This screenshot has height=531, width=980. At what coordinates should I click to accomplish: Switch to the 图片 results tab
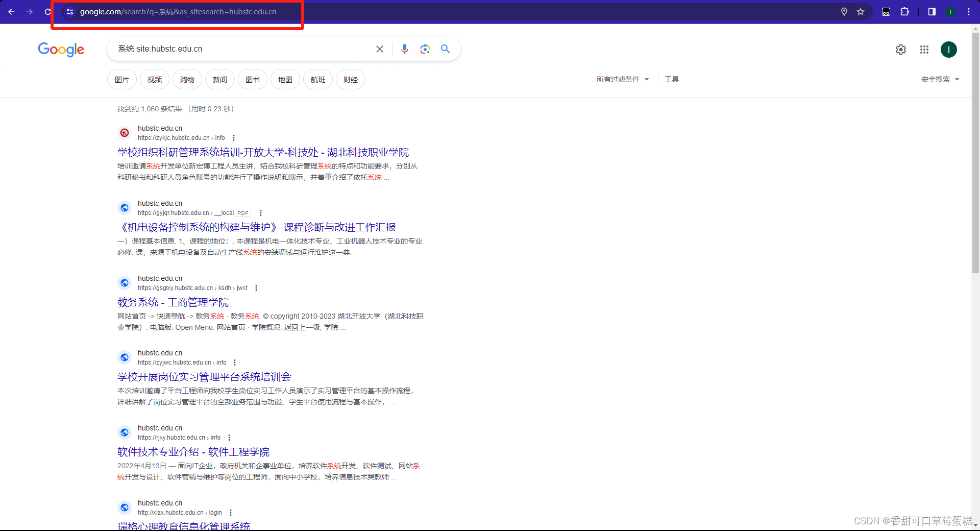pyautogui.click(x=122, y=79)
